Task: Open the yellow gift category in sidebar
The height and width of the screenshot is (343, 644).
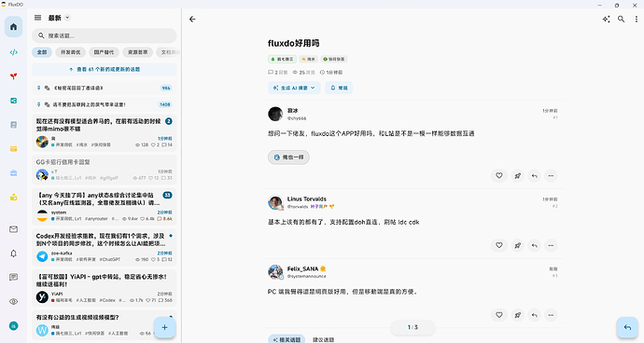Action: tap(14, 198)
